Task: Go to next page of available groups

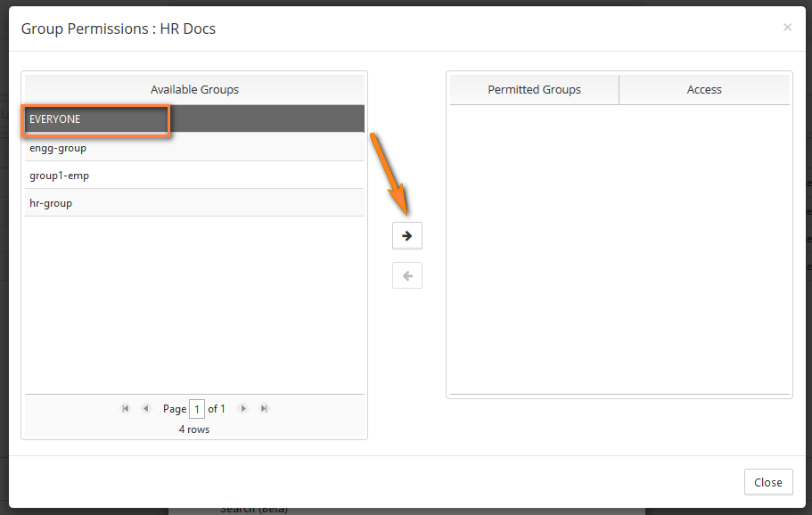Action: (242, 408)
